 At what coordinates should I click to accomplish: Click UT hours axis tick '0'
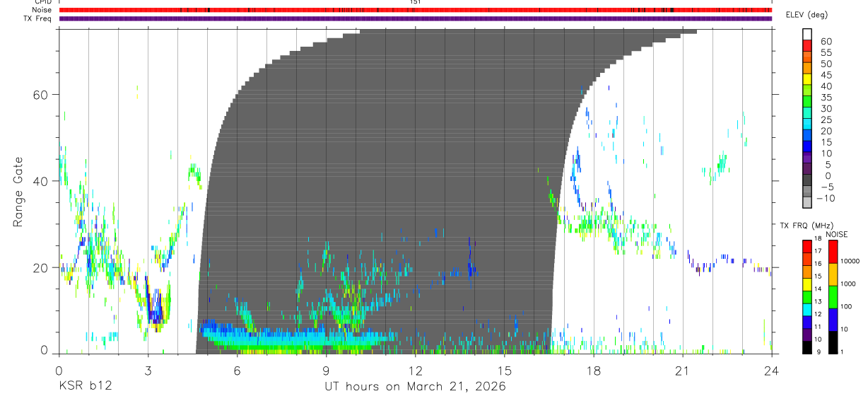59,369
